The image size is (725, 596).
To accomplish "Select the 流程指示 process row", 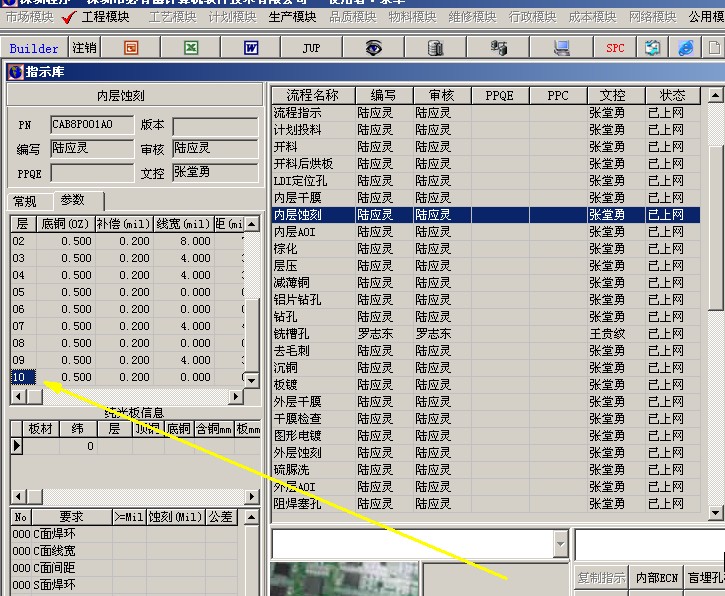I will (486, 112).
